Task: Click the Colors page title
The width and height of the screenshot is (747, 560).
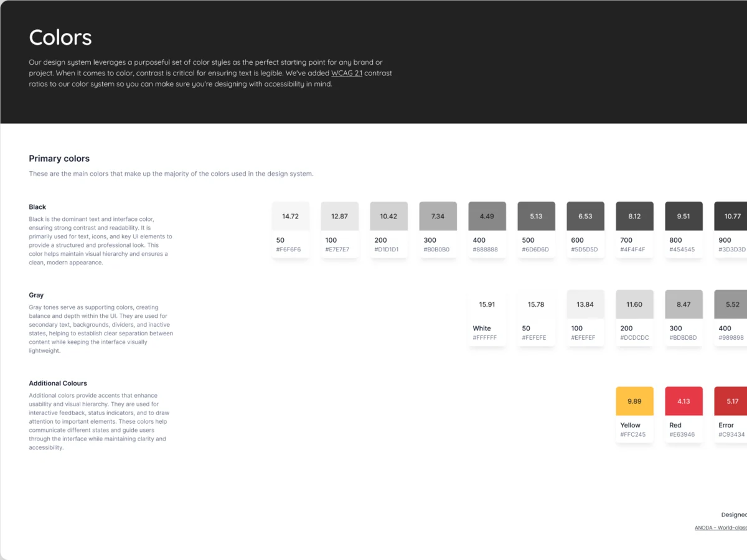Action: click(60, 37)
